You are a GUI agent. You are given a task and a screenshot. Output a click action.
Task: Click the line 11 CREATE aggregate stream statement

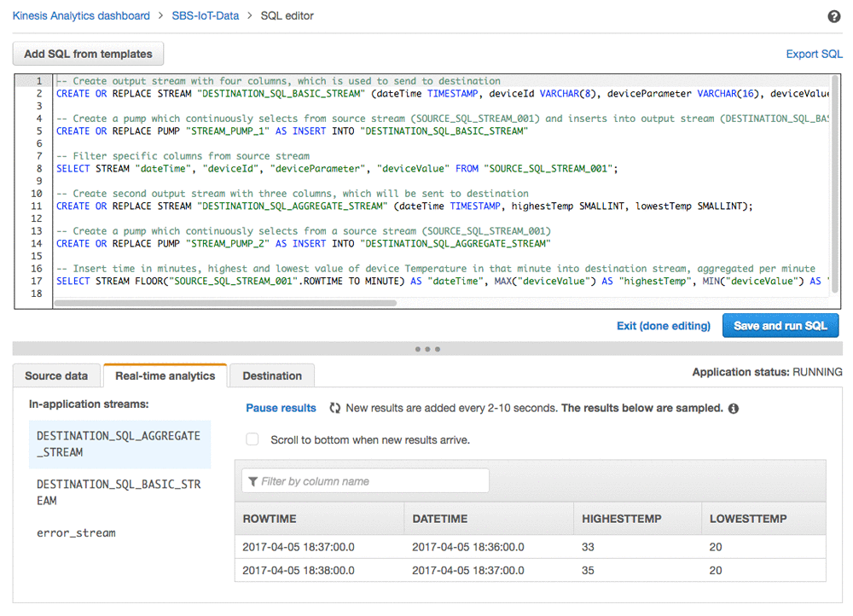pos(404,206)
